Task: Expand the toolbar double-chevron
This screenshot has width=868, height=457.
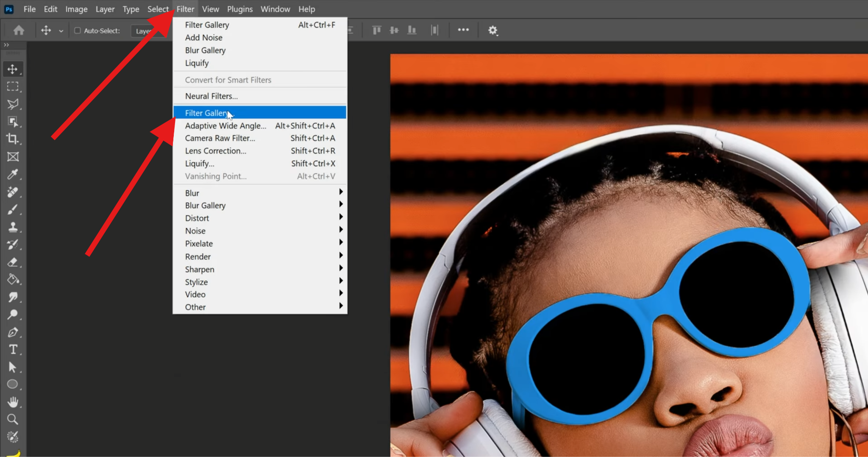Action: [6, 45]
